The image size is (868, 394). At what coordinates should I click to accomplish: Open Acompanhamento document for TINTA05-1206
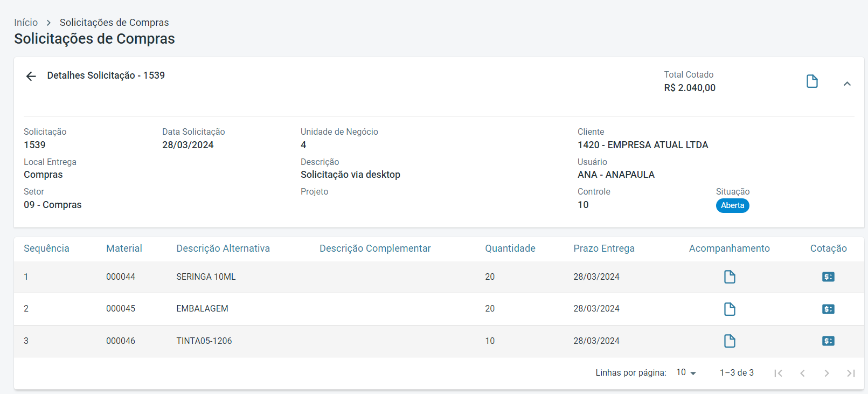pos(730,341)
